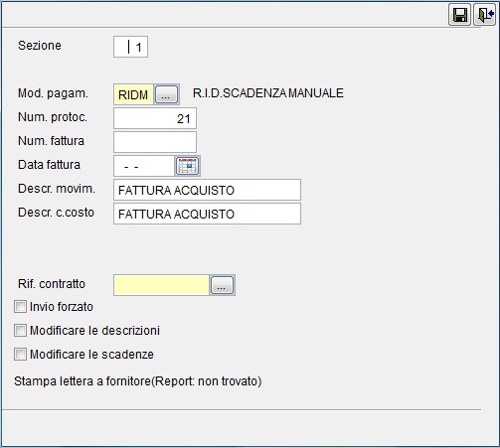Open the Rif. contratto lookup ellipsis button

pyautogui.click(x=222, y=285)
